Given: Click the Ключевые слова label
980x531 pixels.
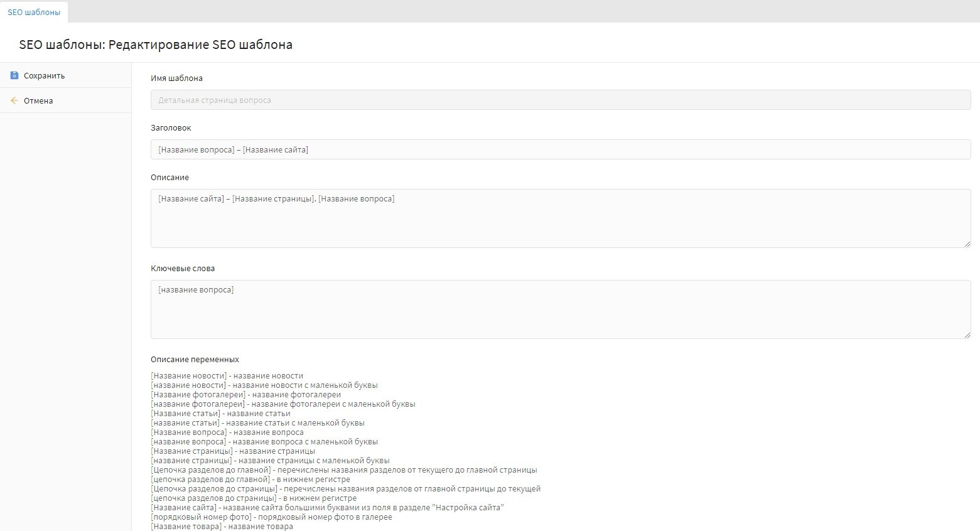Looking at the screenshot, I should click(x=183, y=269).
